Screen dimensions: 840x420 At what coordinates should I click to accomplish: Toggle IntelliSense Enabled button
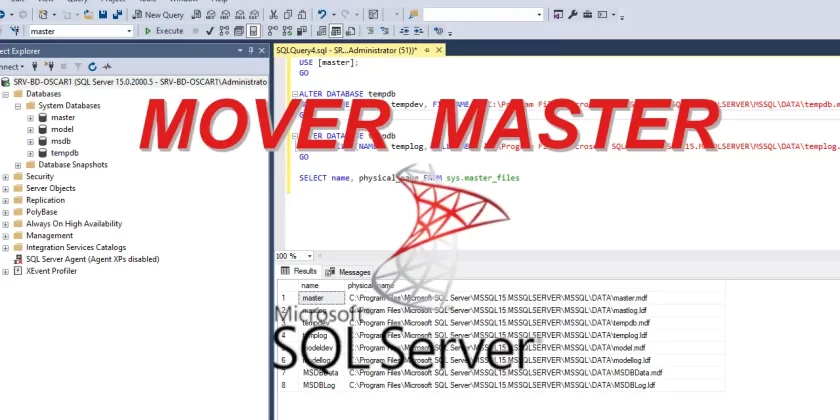click(253, 31)
